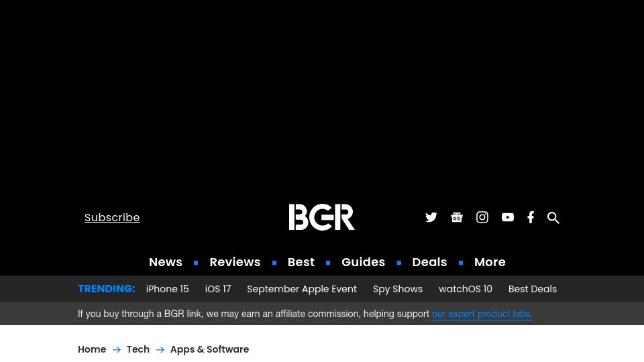
Task: Visit BGR's Instagram icon
Action: pyautogui.click(x=482, y=217)
